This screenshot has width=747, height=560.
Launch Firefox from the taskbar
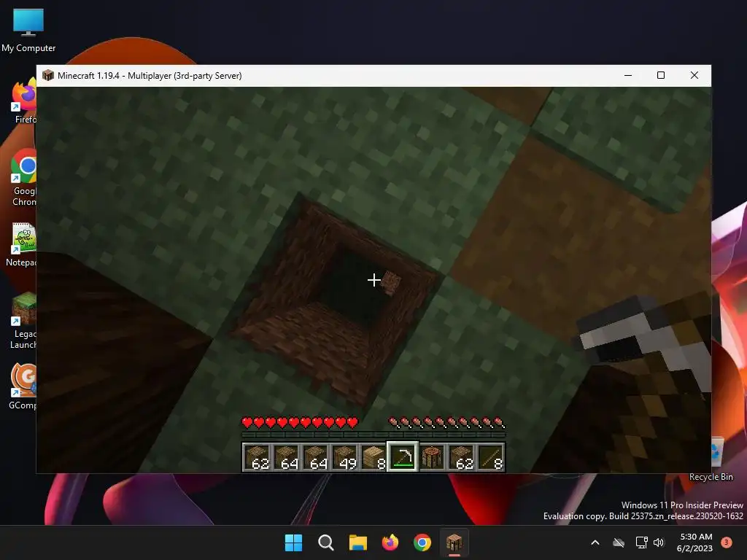tap(390, 542)
